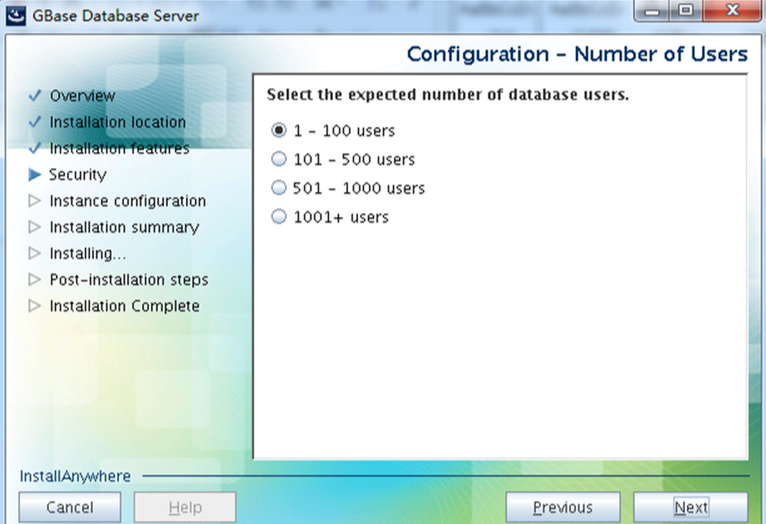Click the Installation location step

(x=118, y=122)
